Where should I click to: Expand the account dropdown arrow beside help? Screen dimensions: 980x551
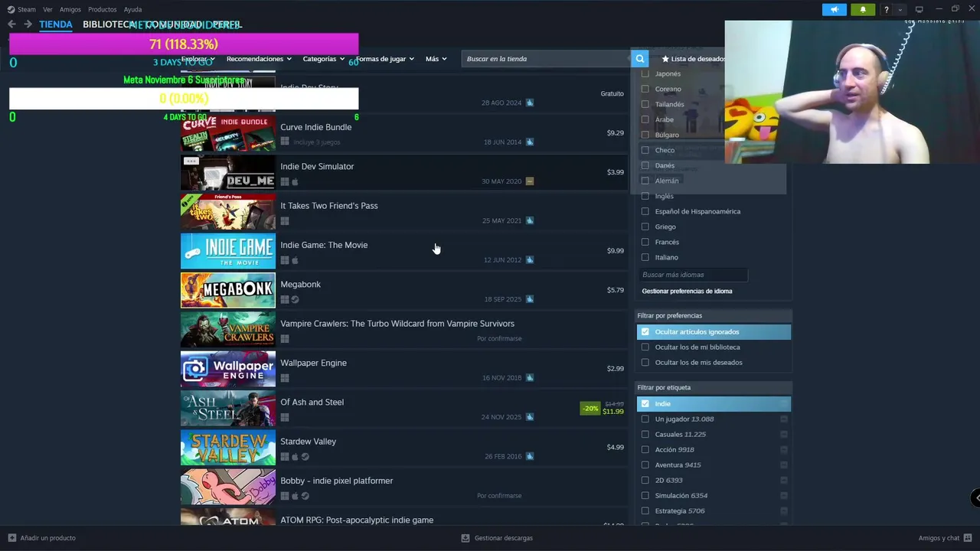point(900,9)
